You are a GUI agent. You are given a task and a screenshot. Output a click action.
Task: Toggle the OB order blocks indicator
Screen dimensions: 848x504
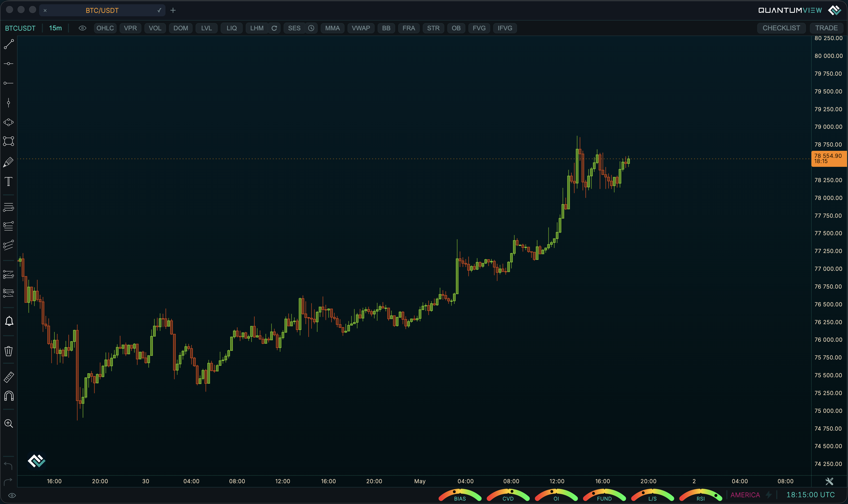point(456,28)
